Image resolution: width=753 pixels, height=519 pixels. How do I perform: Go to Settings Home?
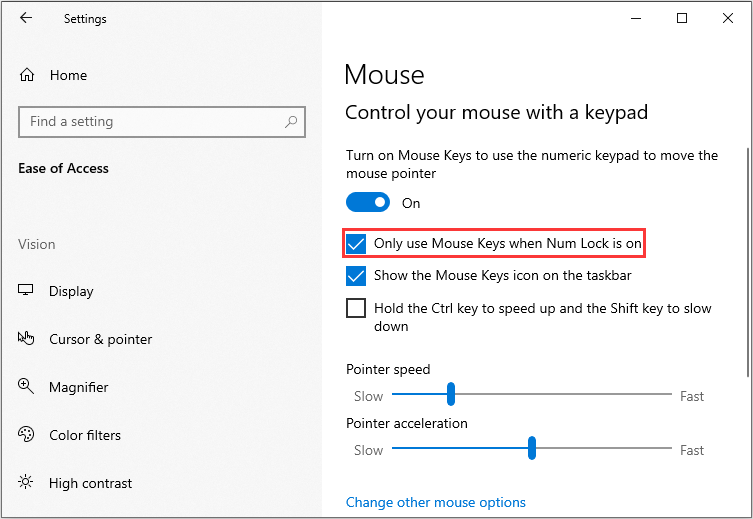point(68,75)
